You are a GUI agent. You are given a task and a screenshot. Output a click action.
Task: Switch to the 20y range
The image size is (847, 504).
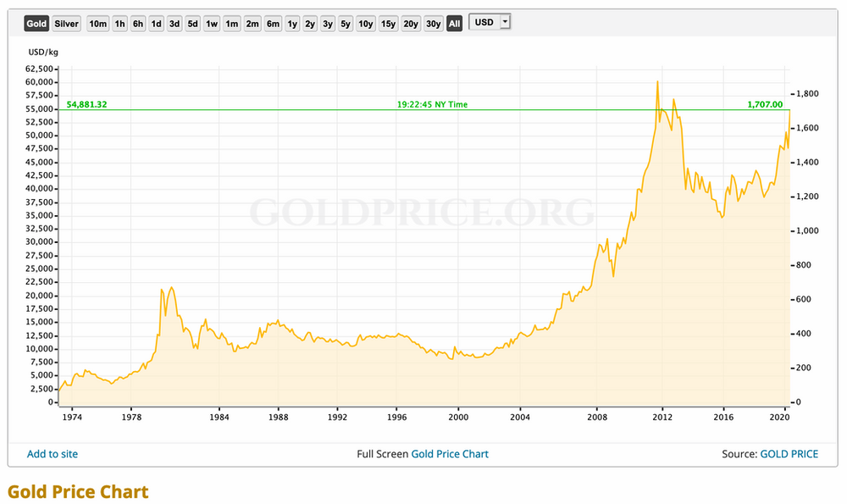tap(411, 23)
